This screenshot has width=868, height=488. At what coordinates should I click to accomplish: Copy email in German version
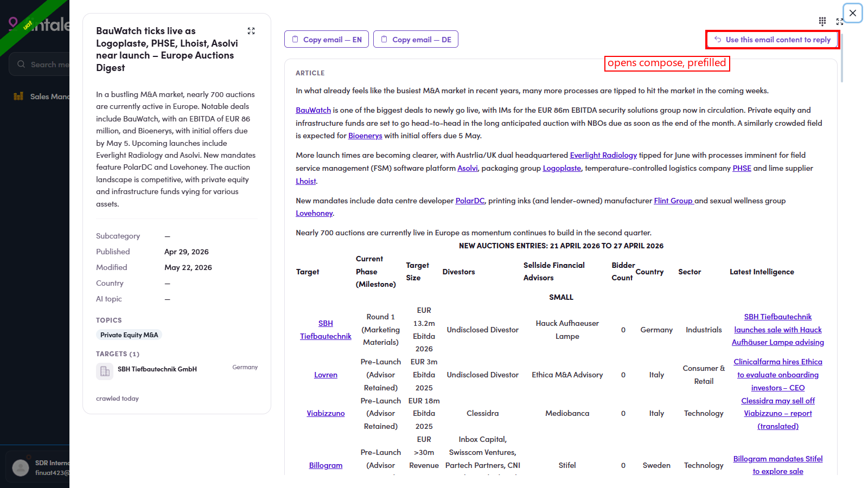click(416, 39)
